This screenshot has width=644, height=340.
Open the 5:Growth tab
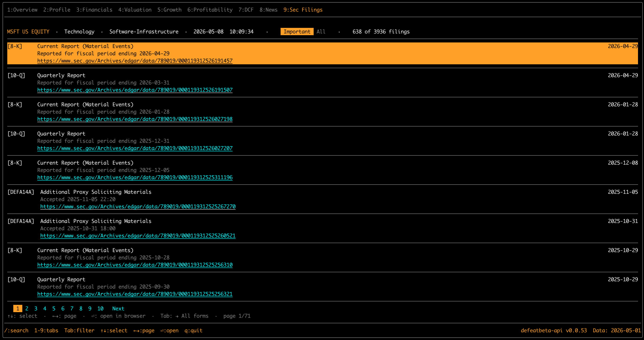pyautogui.click(x=169, y=10)
